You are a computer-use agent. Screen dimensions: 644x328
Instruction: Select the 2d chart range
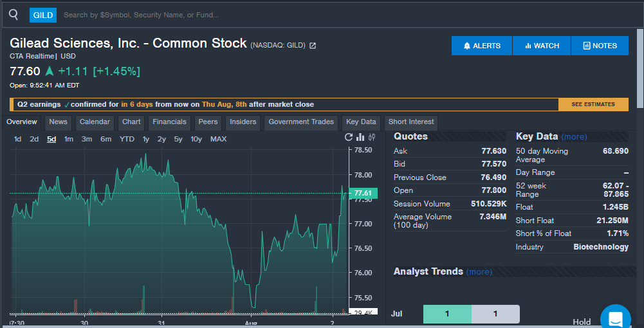point(34,139)
